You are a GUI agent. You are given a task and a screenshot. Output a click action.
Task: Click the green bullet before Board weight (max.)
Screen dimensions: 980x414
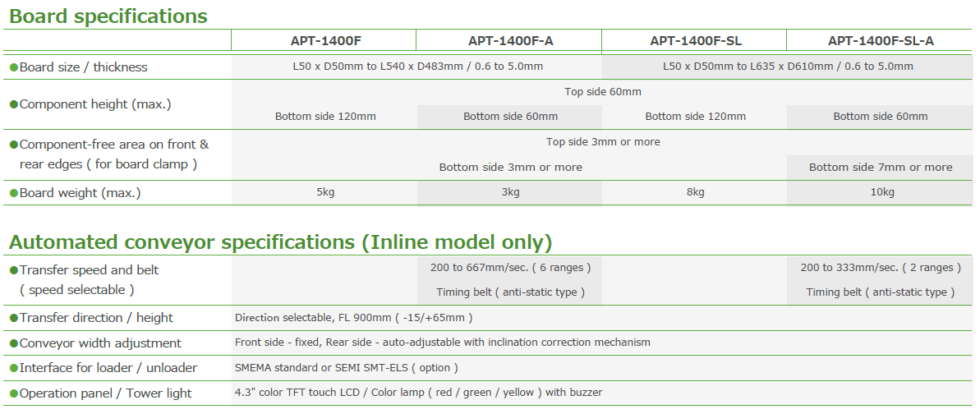tap(13, 192)
